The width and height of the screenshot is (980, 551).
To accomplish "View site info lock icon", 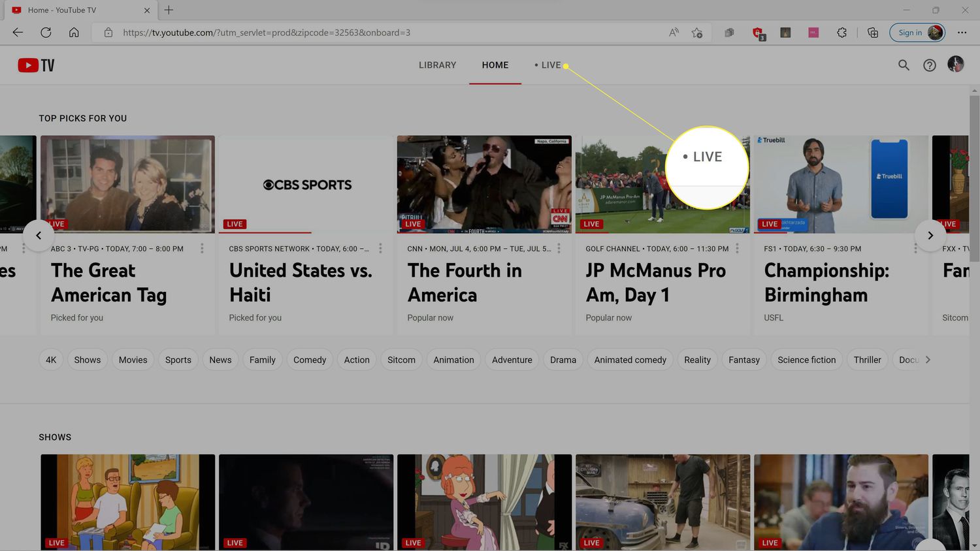I will [x=108, y=33].
